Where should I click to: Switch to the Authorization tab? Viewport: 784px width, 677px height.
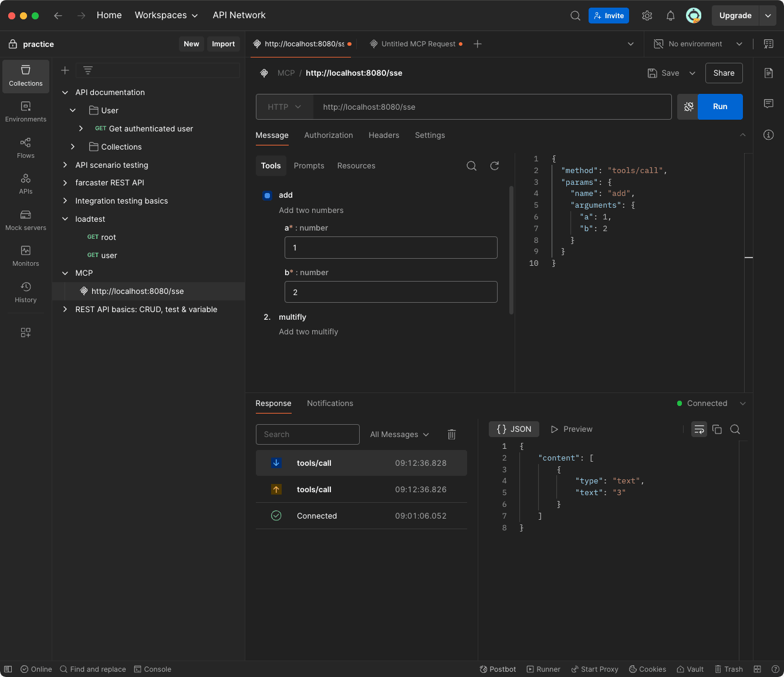(x=329, y=136)
